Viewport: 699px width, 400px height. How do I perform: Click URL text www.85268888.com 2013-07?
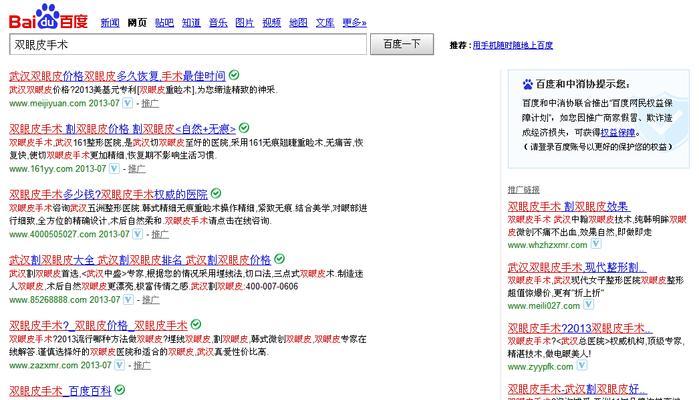[65, 299]
